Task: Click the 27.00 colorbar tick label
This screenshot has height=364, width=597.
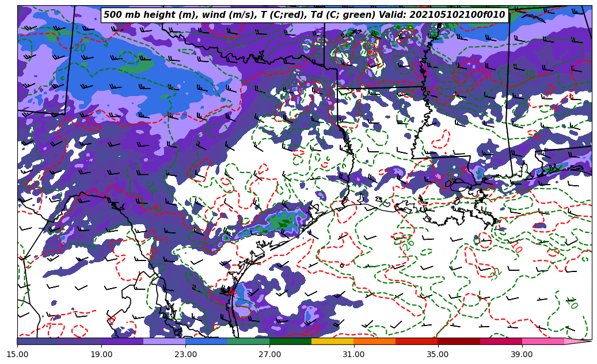Action: point(269,354)
